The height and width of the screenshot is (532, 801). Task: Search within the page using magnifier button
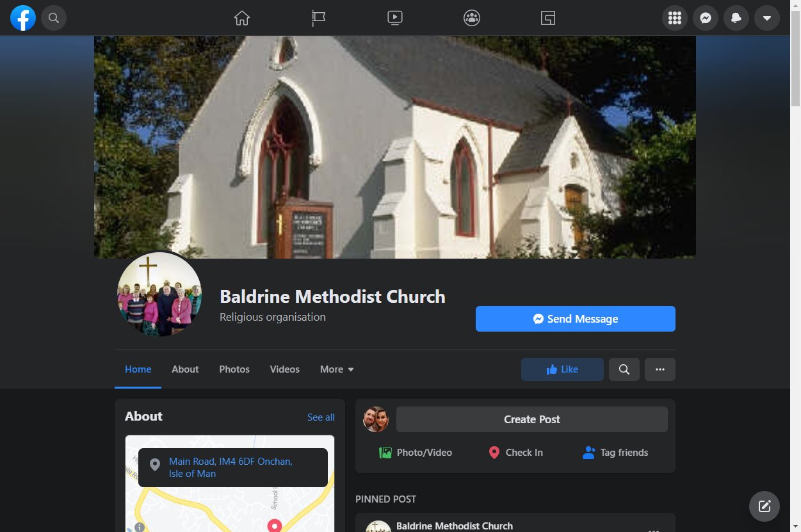(624, 369)
